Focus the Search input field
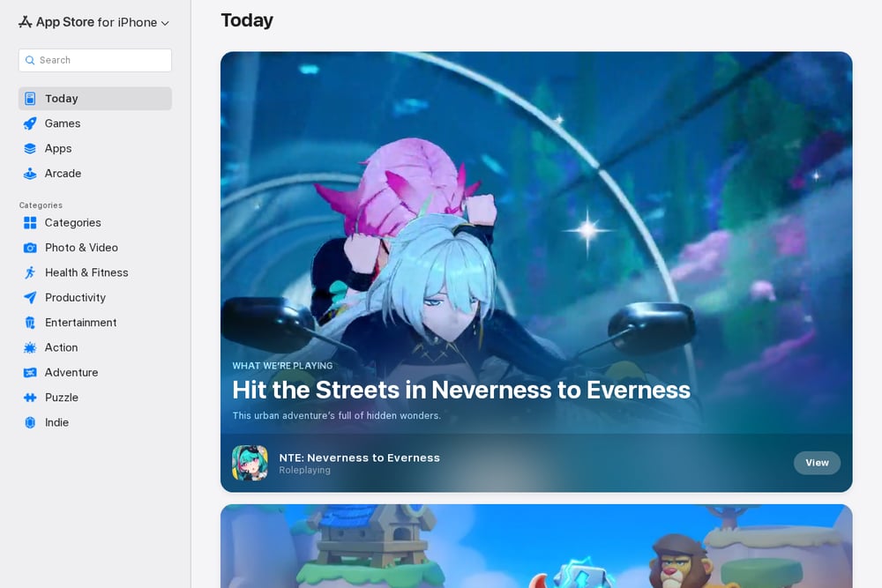 (x=95, y=60)
